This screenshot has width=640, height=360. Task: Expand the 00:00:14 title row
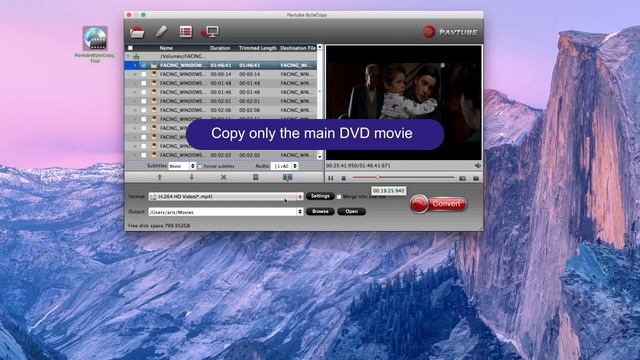point(135,74)
